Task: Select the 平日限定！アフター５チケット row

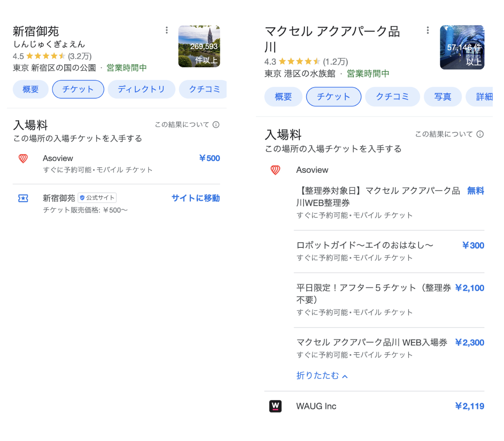Action: pyautogui.click(x=390, y=300)
